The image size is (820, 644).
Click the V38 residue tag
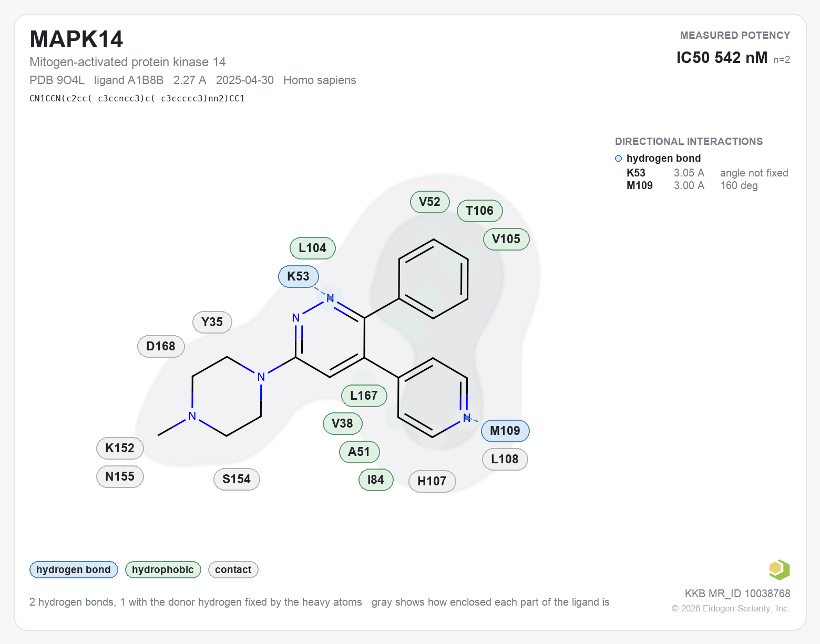tap(343, 423)
